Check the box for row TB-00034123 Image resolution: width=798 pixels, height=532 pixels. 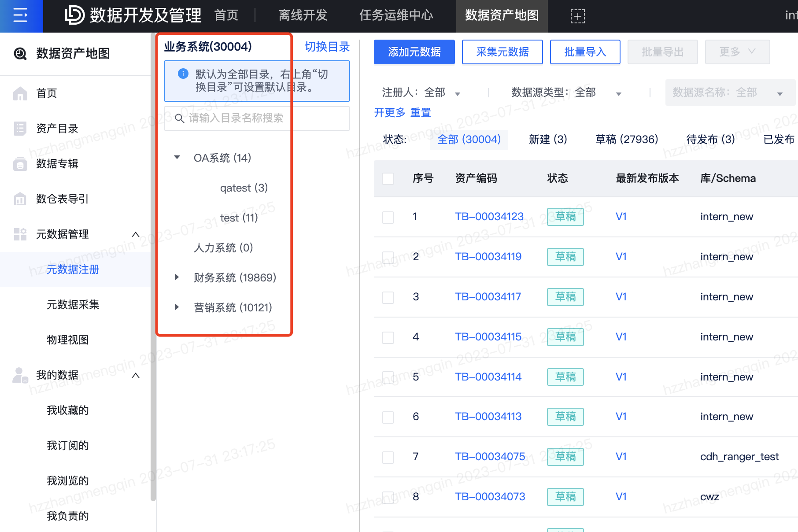388,217
